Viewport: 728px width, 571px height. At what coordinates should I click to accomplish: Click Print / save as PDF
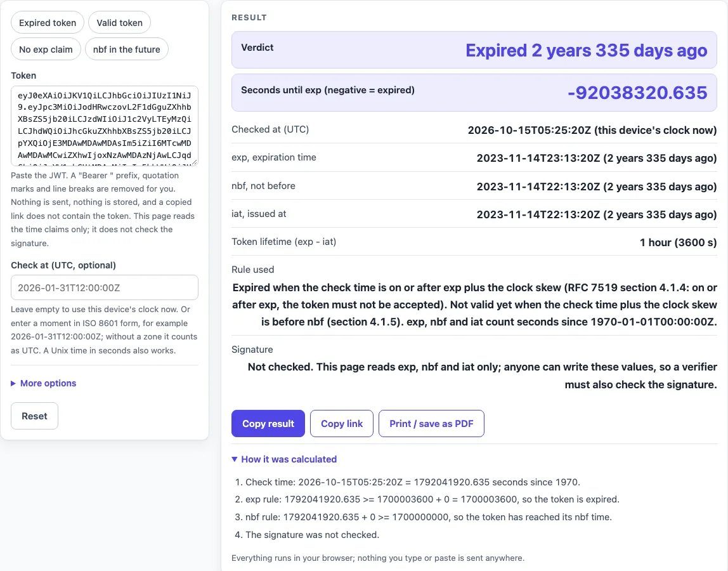tap(431, 423)
